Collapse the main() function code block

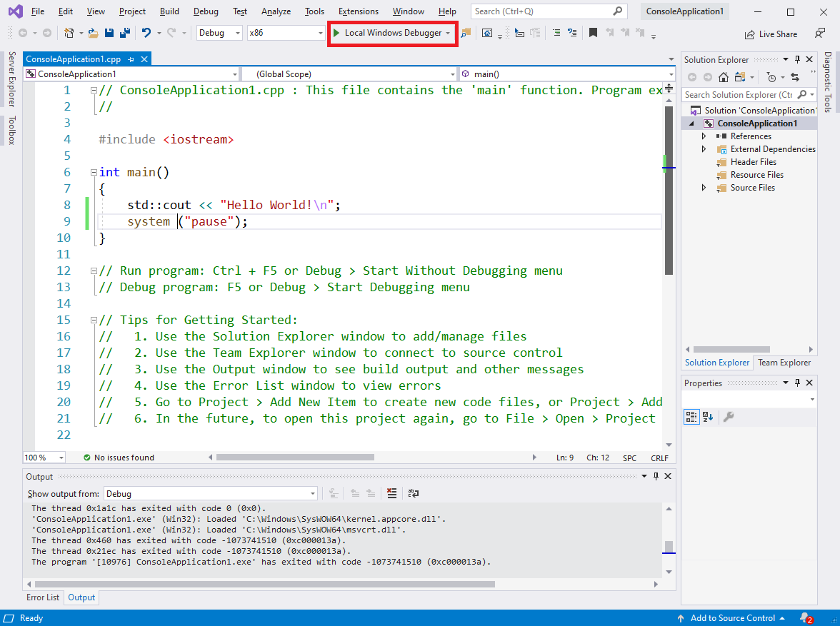pos(94,173)
